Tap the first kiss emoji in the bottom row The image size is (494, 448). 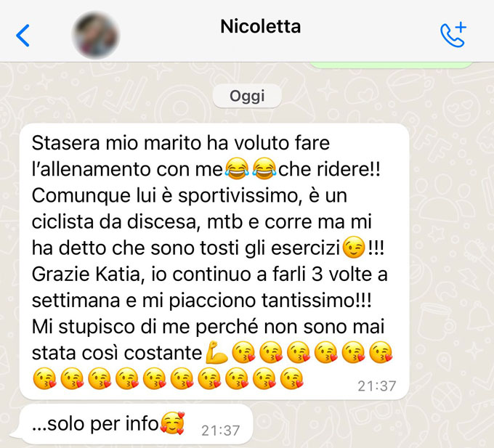tap(44, 379)
